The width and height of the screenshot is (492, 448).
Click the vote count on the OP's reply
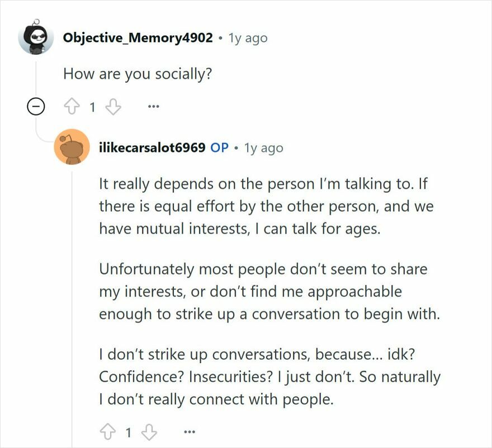click(129, 431)
